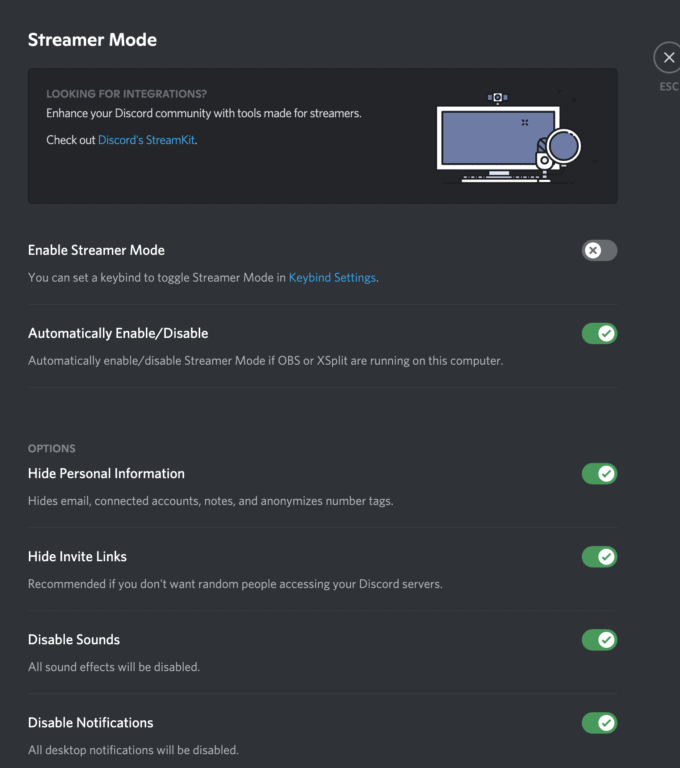Turn off the Disable Sounds switch
This screenshot has width=680, height=768.
coord(599,639)
